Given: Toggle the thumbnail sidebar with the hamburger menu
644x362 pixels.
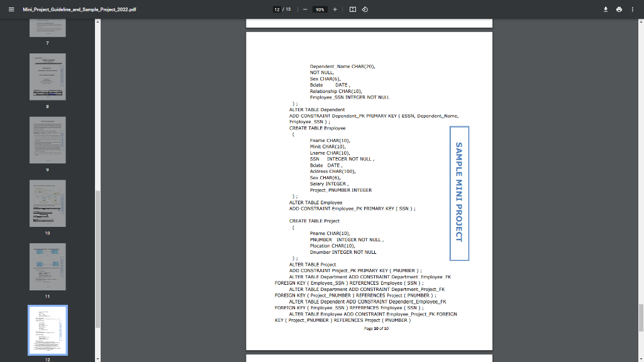Looking at the screenshot, I should (x=10, y=9).
